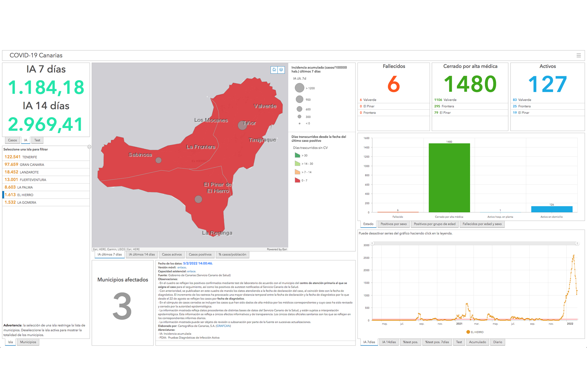Click the El Pinar incidence circle marker
Image resolution: width=587 pixels, height=392 pixels.
tap(198, 199)
